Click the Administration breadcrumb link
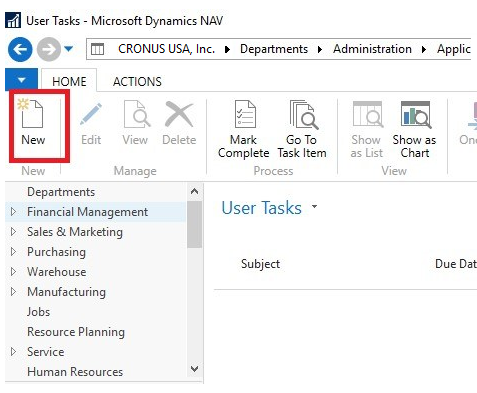 pos(372,49)
